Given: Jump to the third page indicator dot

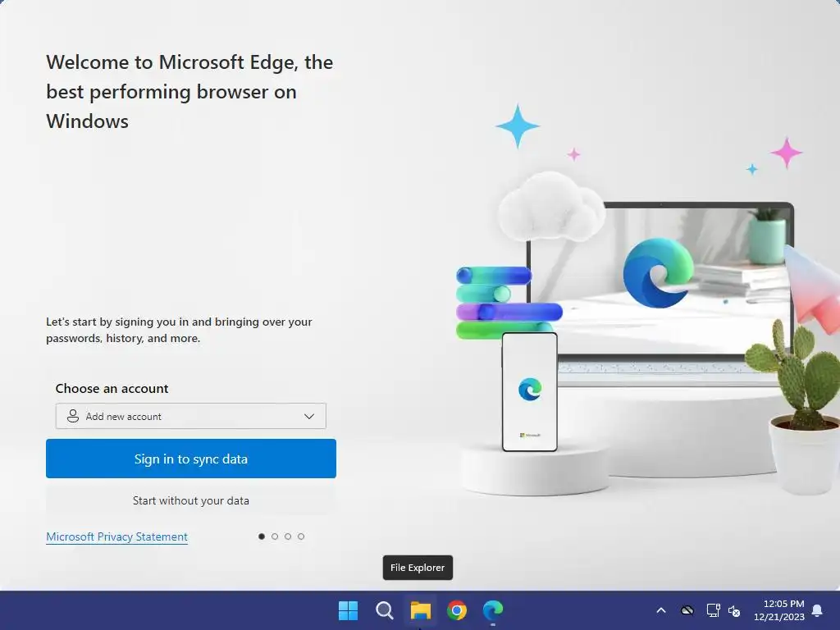Looking at the screenshot, I should [x=288, y=536].
